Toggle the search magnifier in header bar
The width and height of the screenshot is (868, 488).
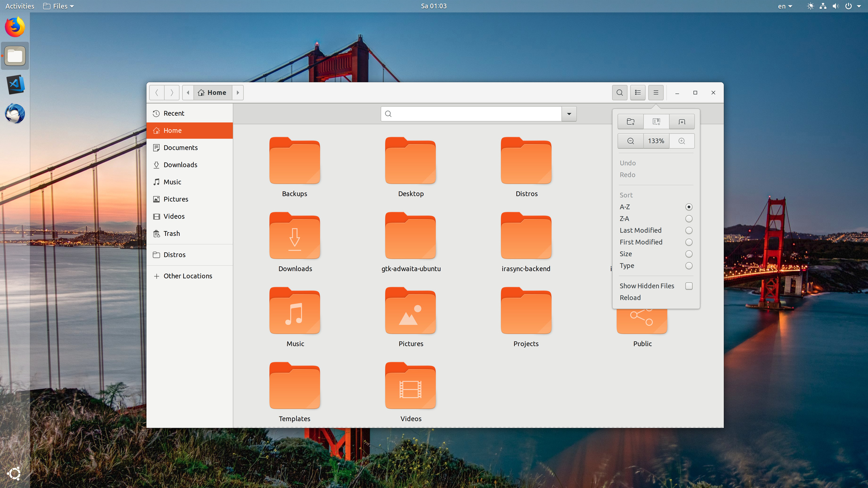(x=620, y=93)
